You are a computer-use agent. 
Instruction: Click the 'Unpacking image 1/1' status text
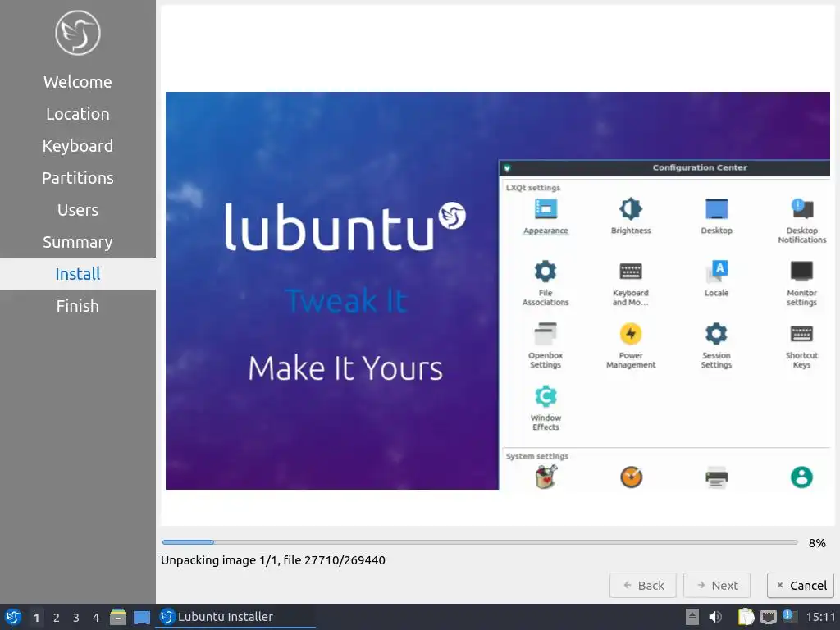[273, 560]
